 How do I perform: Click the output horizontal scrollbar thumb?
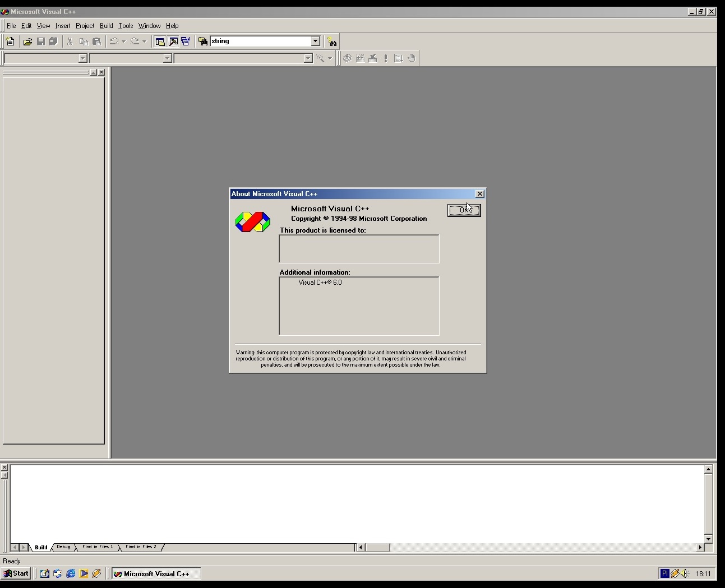click(x=377, y=547)
